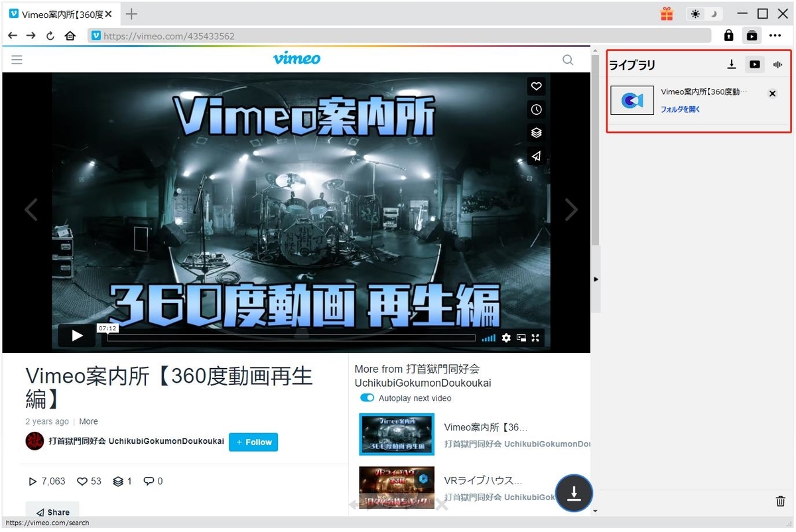This screenshot has height=532, width=796.
Task: Show downloading list in library panel
Action: point(732,64)
